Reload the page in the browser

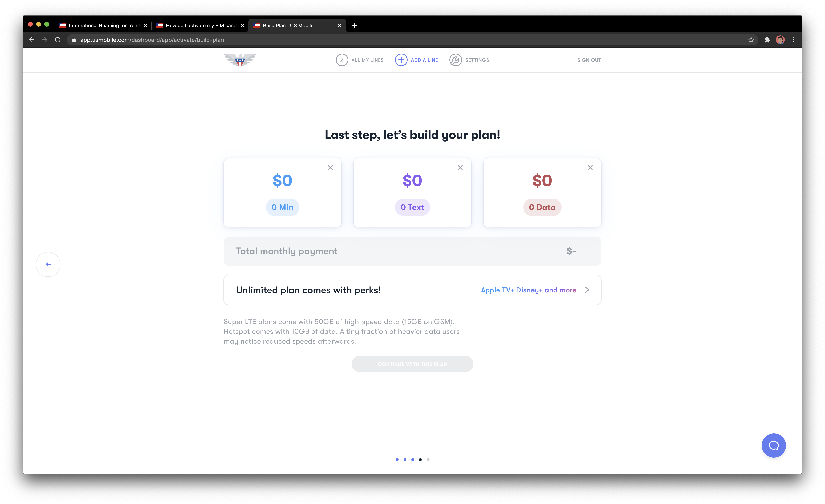pyautogui.click(x=58, y=40)
